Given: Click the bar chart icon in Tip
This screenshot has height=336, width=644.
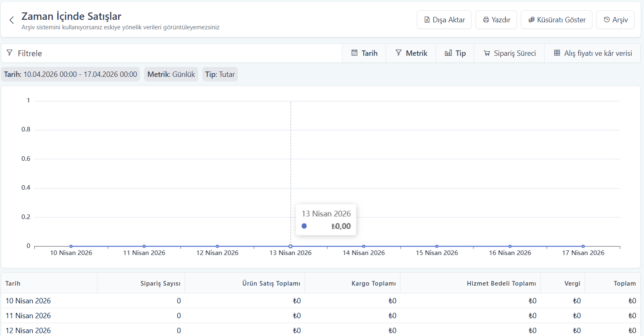Looking at the screenshot, I should pos(448,53).
